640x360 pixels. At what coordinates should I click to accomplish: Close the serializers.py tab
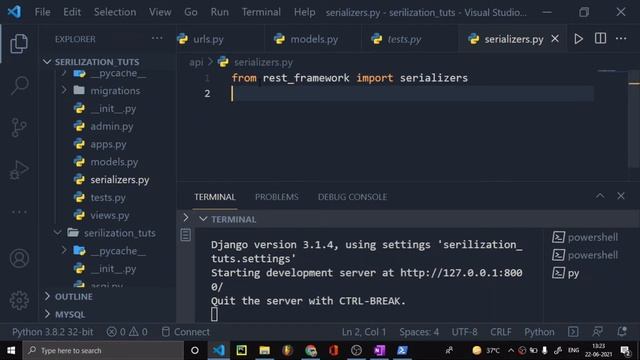(555, 39)
